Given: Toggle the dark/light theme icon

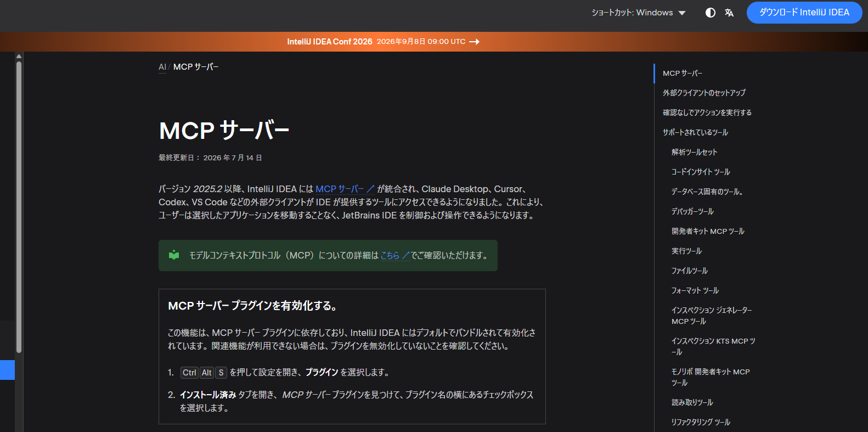Looking at the screenshot, I should 710,13.
